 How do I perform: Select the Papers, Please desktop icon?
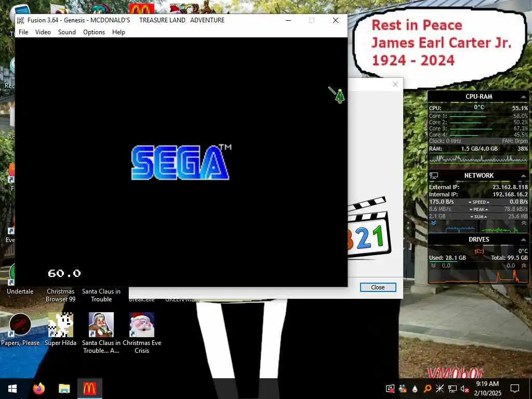click(20, 329)
